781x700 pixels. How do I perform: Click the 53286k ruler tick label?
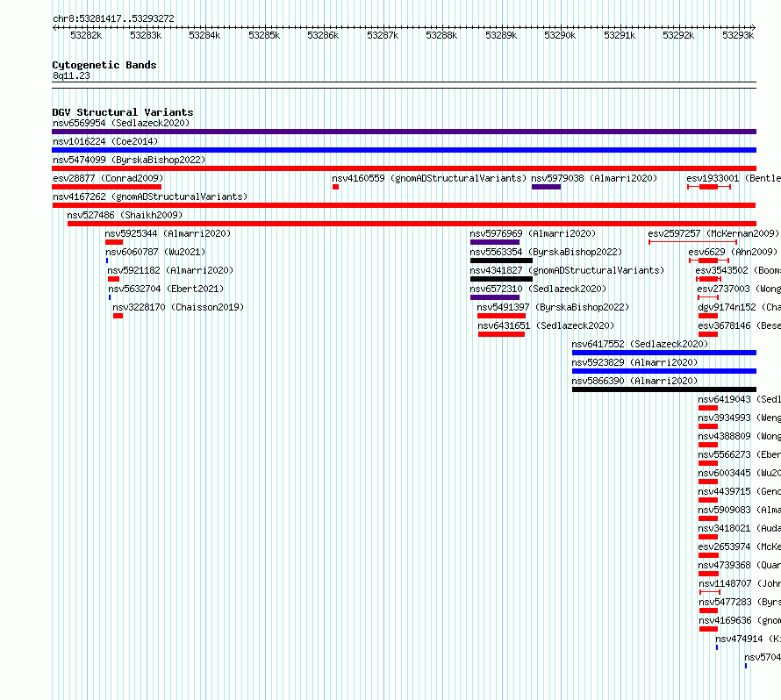coord(323,35)
